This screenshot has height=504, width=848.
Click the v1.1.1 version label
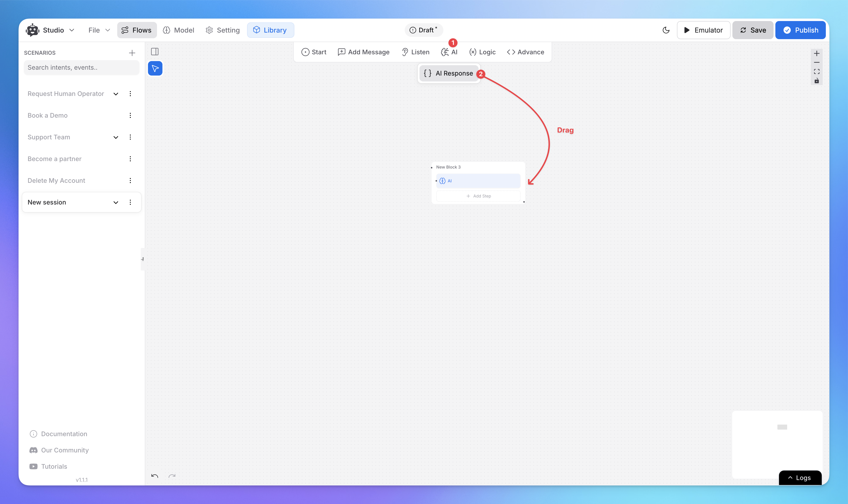(81, 480)
